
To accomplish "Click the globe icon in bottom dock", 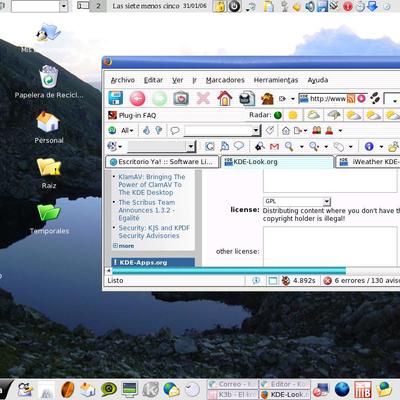I will [x=342, y=389].
